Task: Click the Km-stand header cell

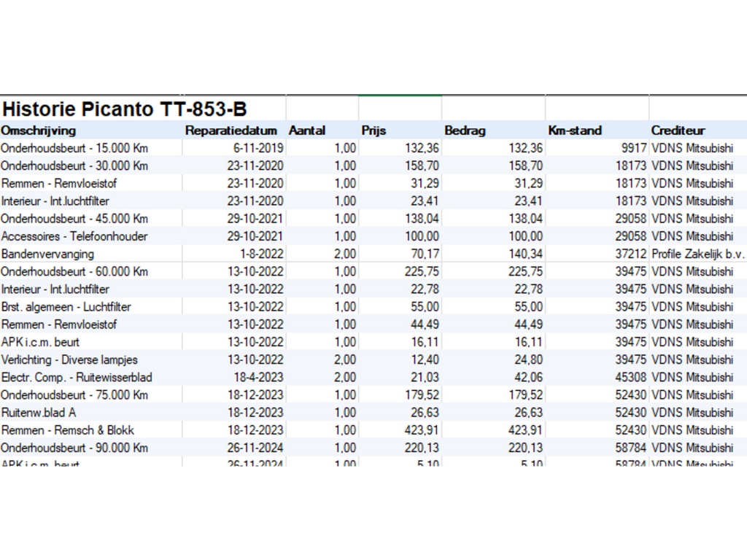Action: point(576,131)
